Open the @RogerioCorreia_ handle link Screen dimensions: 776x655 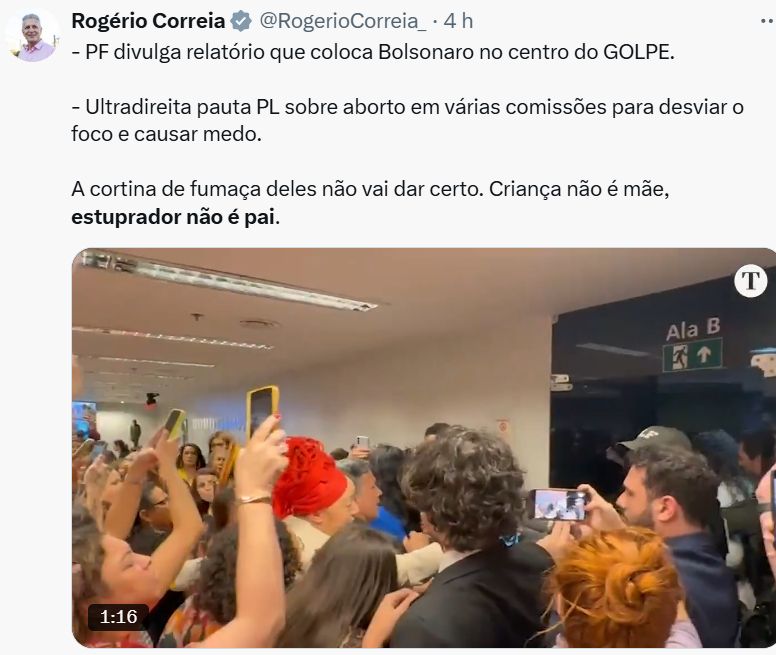click(342, 21)
